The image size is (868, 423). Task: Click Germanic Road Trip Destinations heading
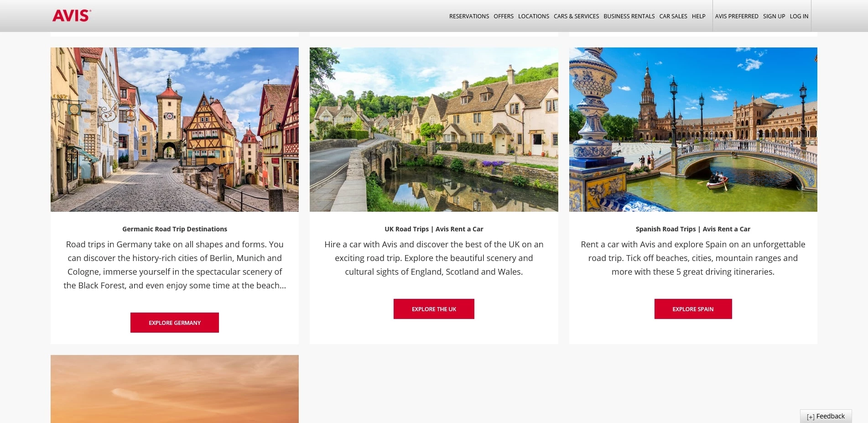tap(175, 229)
